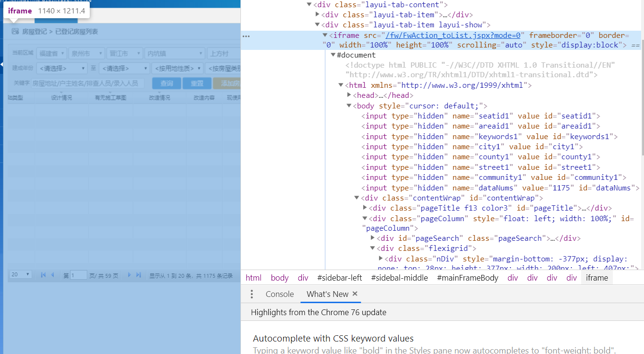Open the 上方村 village dropdown
The width and height of the screenshot is (644, 354).
pyautogui.click(x=224, y=54)
